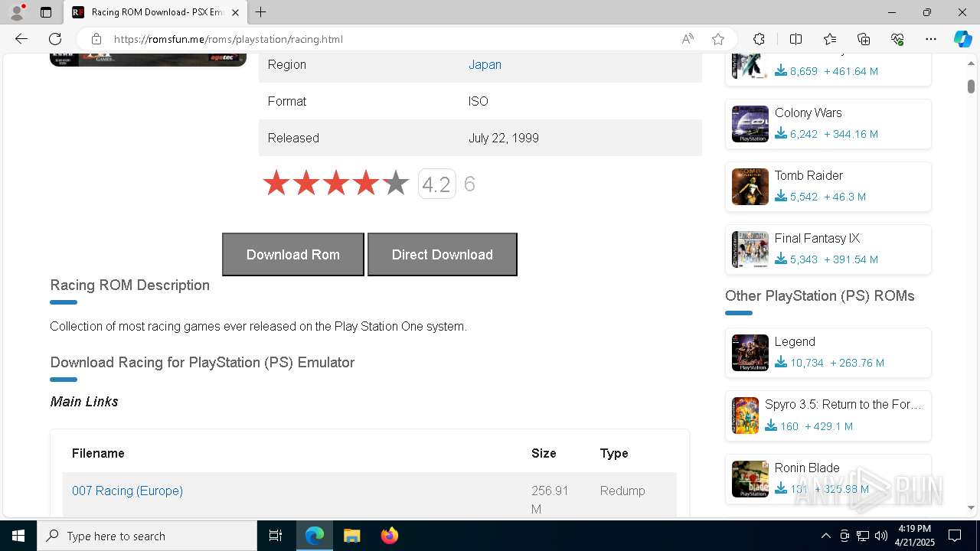View site information lock icon
The image size is (980, 551).
(x=96, y=39)
